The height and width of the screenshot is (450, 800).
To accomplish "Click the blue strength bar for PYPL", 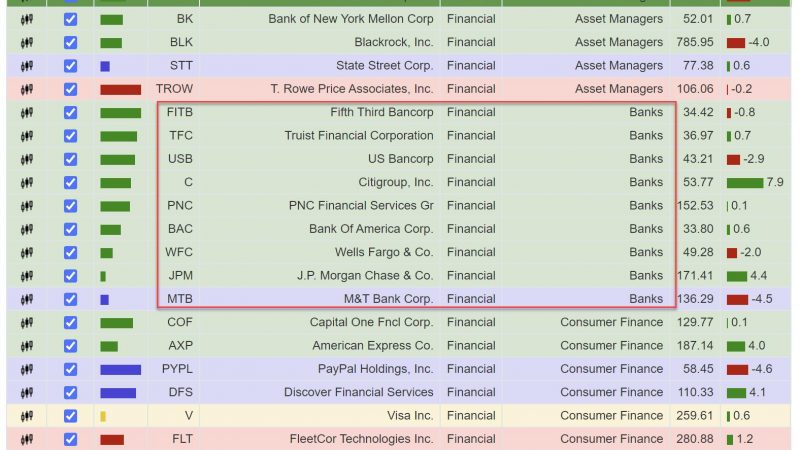I will click(120, 370).
